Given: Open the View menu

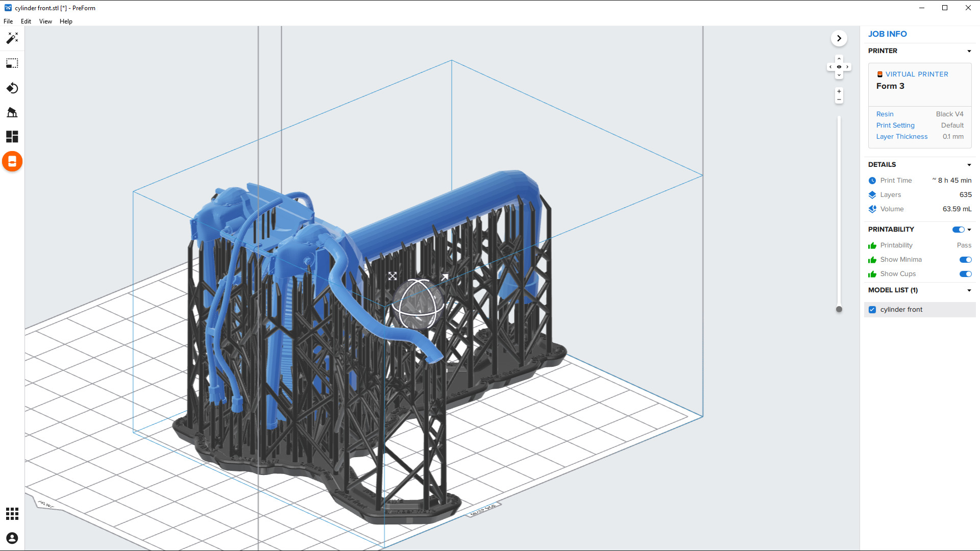Looking at the screenshot, I should click(x=45, y=21).
